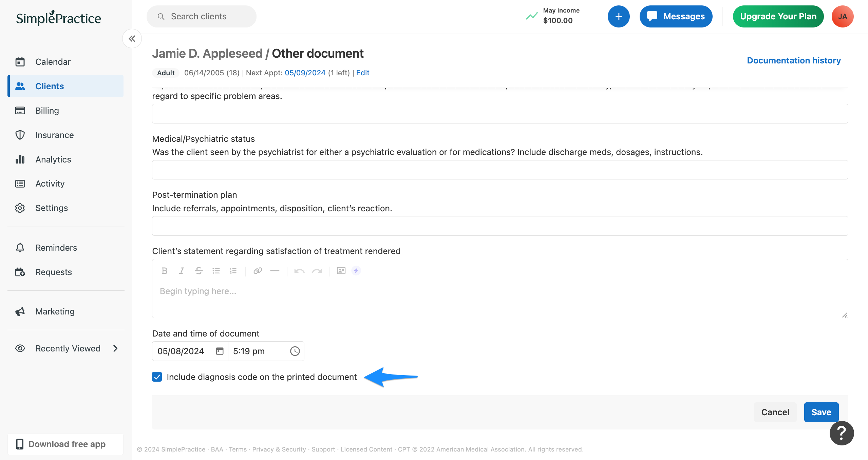Open the Support footer link
Screen dimensions: 868x460
323,449
